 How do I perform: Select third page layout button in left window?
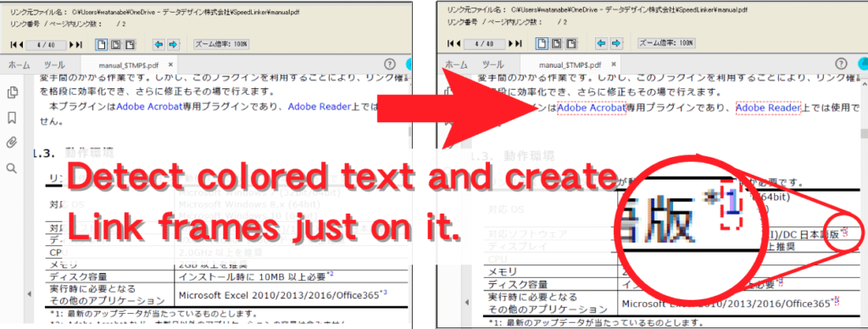tap(130, 44)
